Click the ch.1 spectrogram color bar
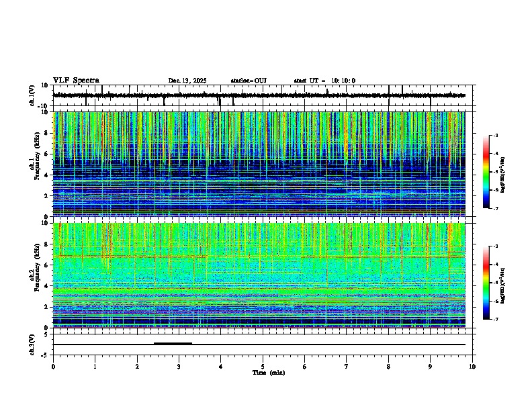Image resolution: width=532 pixels, height=411 pixels. coord(486,172)
